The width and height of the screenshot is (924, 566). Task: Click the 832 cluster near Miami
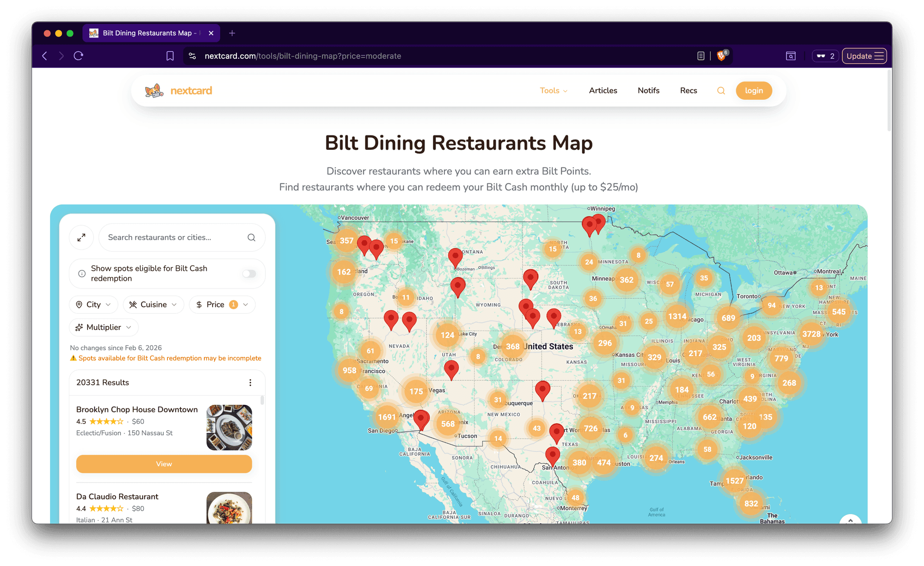751,504
